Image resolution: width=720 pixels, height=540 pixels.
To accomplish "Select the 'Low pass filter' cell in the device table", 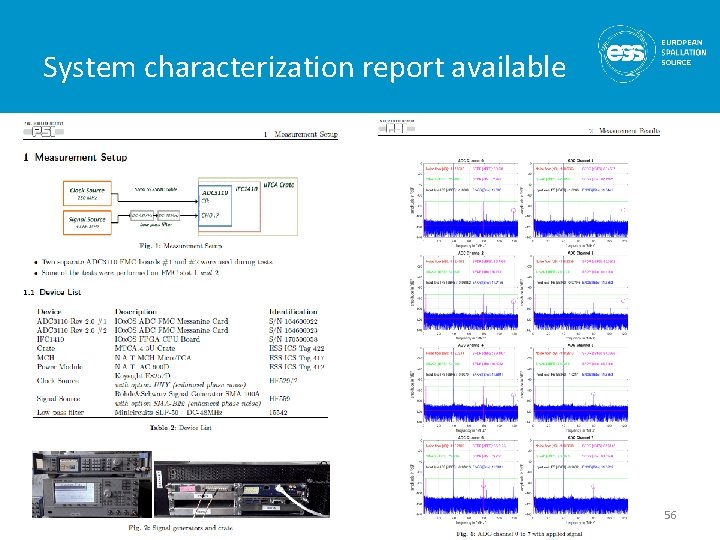I will pos(60,412).
